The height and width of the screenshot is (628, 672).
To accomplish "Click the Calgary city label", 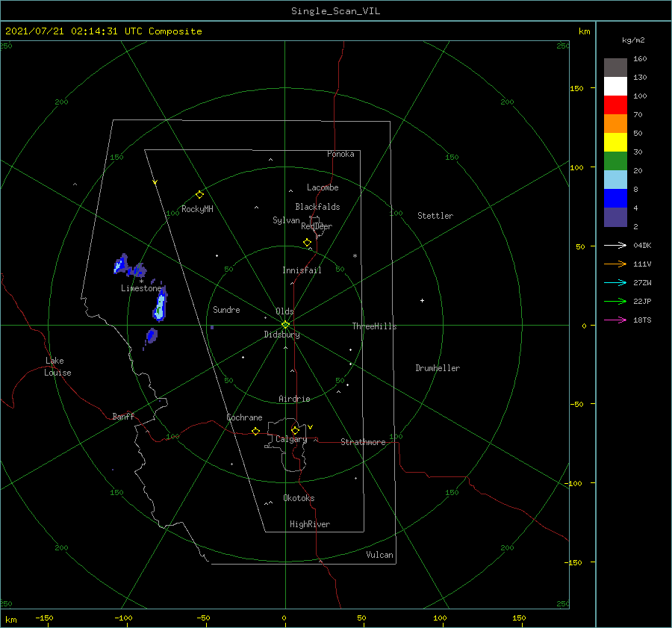I will [x=291, y=439].
